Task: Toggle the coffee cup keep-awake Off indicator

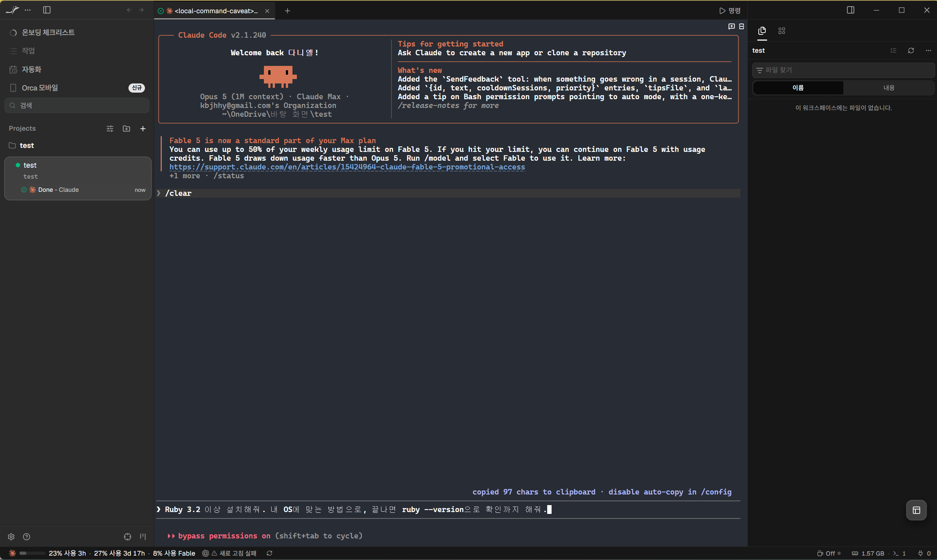Action: coord(829,553)
